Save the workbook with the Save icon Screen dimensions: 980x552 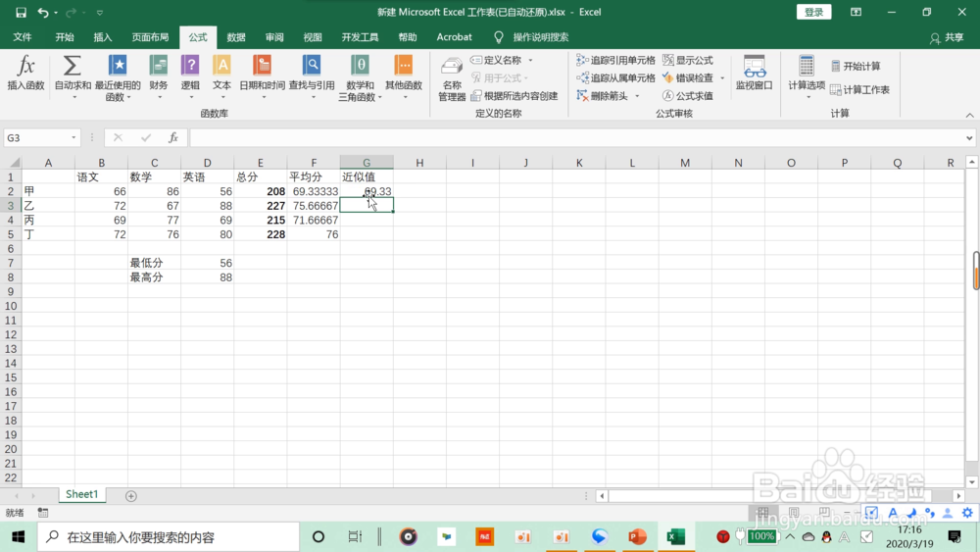[x=21, y=12]
